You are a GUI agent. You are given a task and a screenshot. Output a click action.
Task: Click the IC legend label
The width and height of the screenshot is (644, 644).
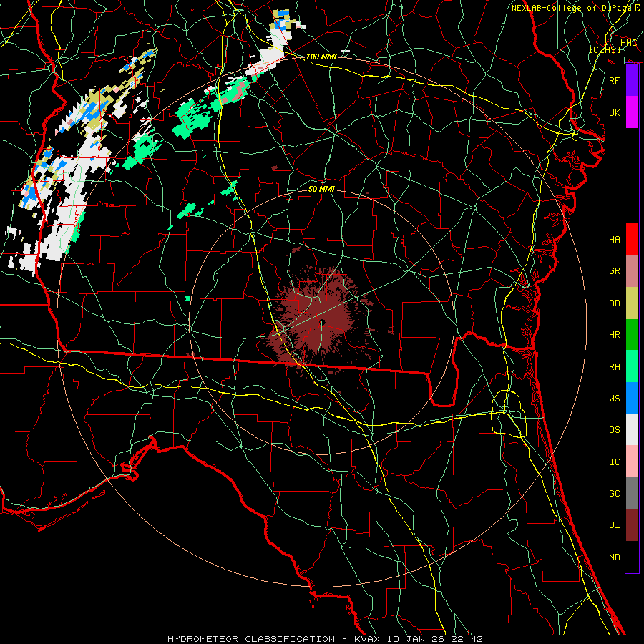615,462
